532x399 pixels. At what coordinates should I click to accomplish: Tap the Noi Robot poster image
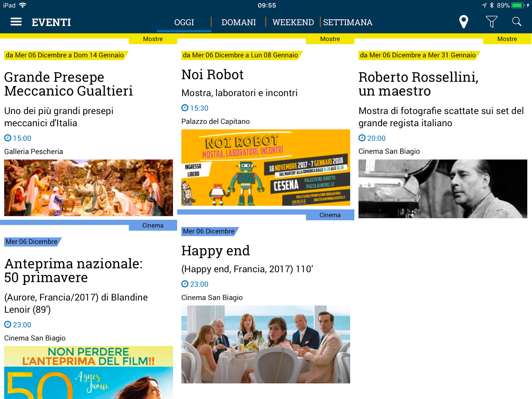click(266, 168)
